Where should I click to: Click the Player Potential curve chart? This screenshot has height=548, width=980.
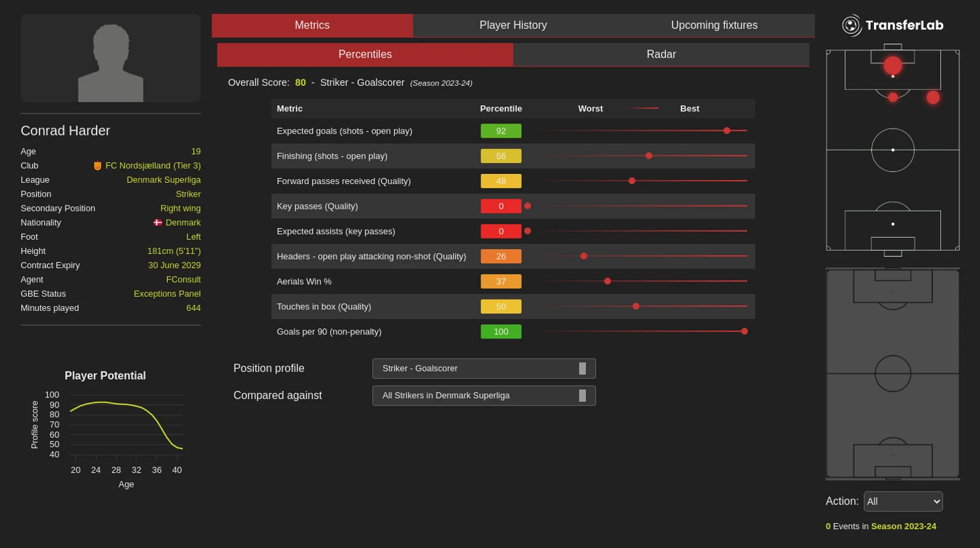pos(126,424)
